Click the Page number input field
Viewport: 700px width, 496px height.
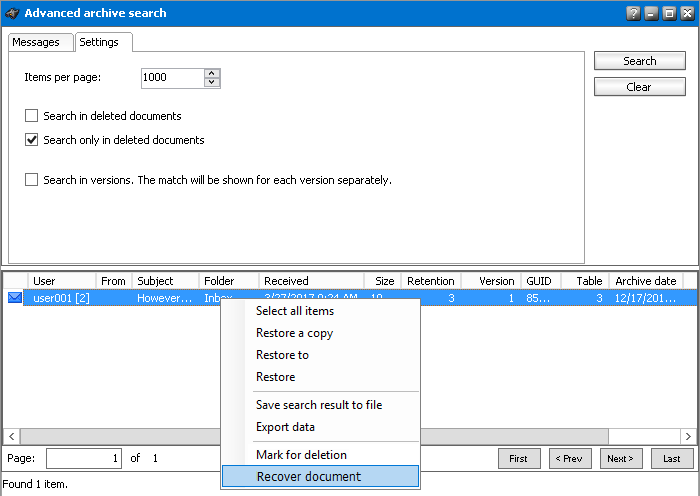[x=84, y=458]
